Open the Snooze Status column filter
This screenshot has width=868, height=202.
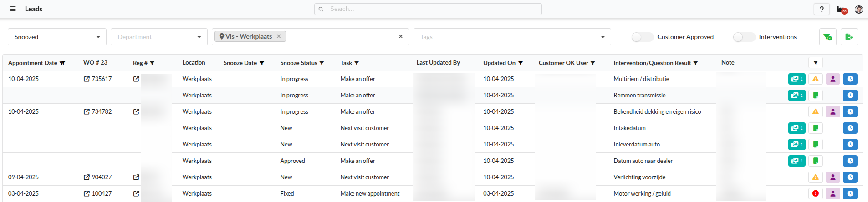(322, 63)
